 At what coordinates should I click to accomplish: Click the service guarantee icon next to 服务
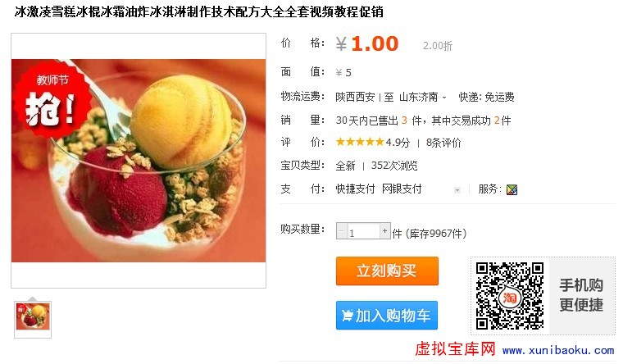click(x=512, y=189)
